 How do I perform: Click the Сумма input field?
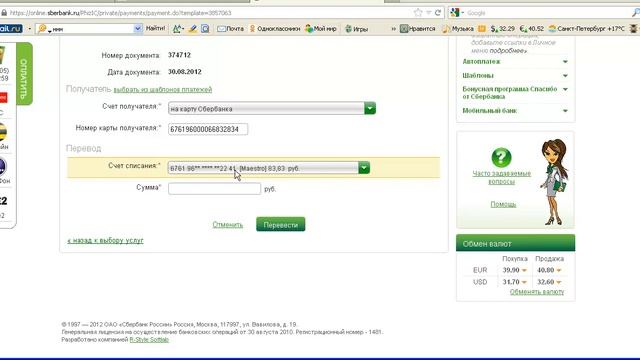pos(214,189)
